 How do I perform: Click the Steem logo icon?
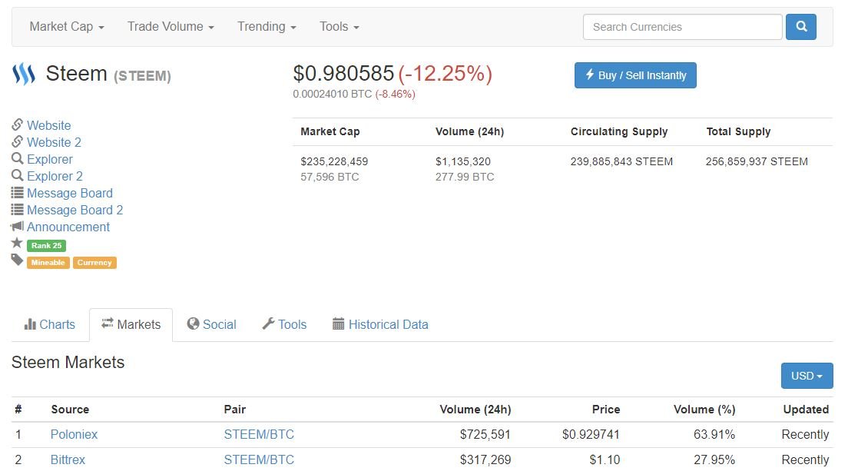point(24,74)
